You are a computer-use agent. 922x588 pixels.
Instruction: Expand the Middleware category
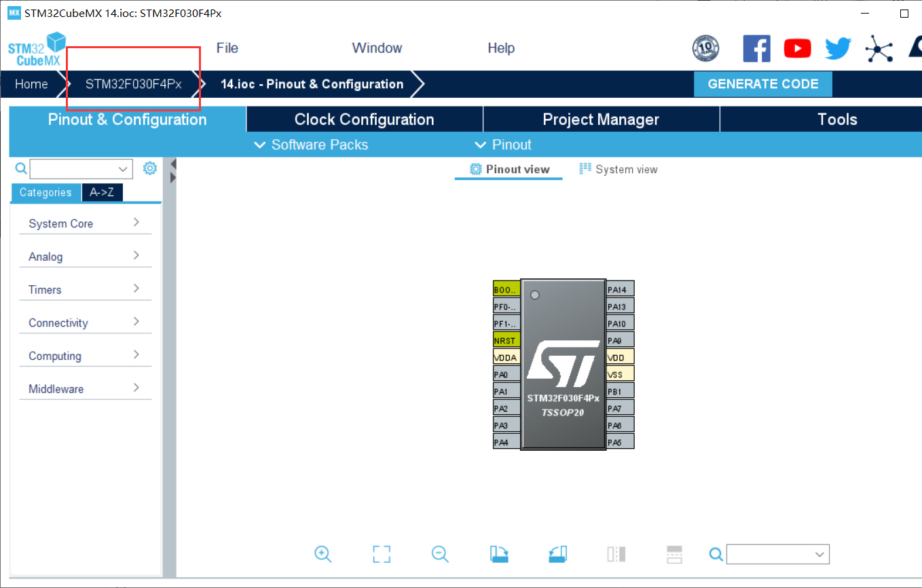point(86,389)
